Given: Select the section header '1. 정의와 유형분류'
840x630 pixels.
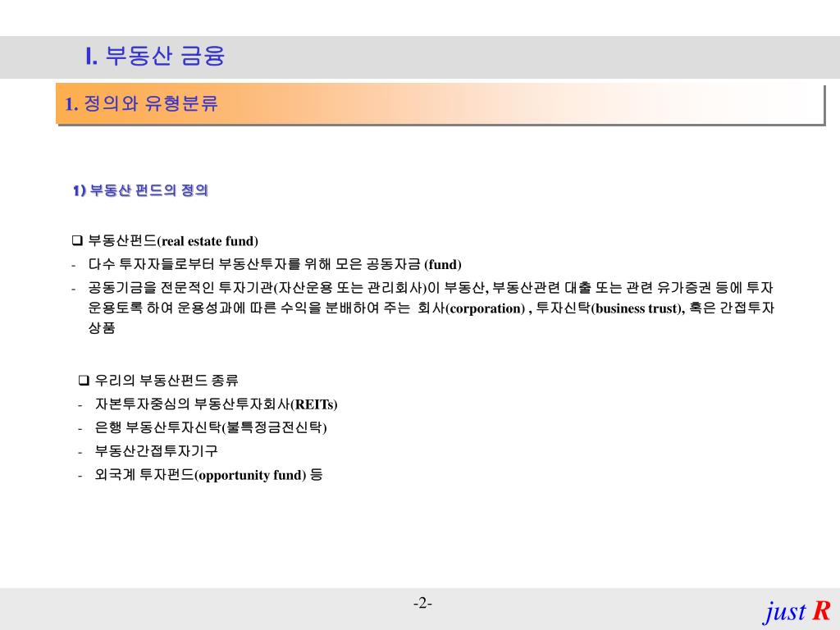Looking at the screenshot, I should point(141,103).
